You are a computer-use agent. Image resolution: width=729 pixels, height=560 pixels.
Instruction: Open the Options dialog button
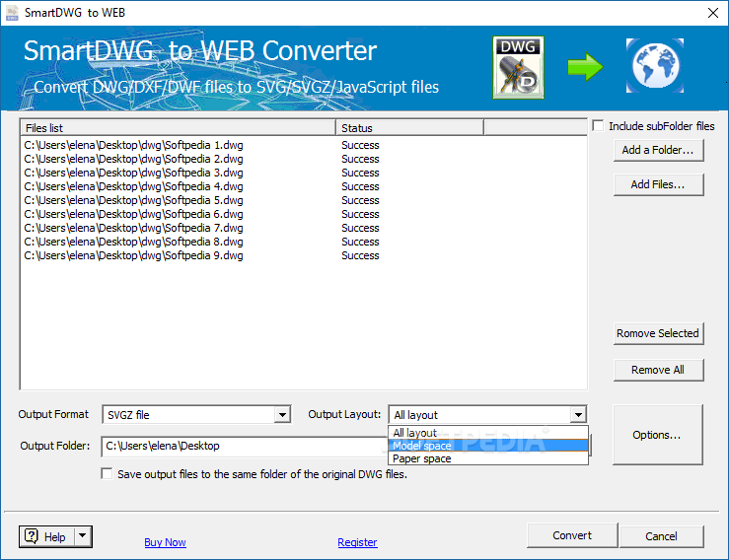click(x=657, y=435)
